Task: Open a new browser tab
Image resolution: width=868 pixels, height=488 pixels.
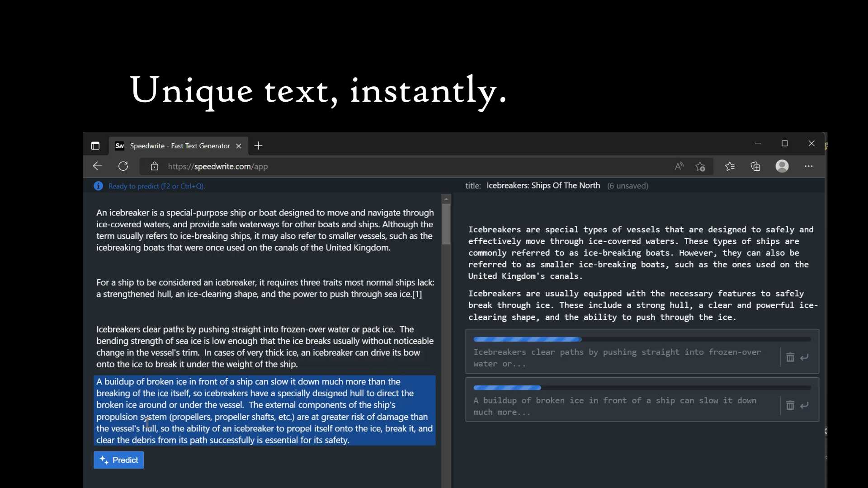Action: [258, 145]
